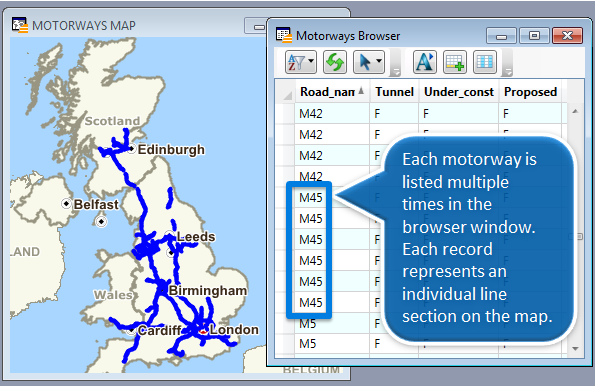The width and height of the screenshot is (595, 386).
Task: Open first toolbar overflow options
Action: 395,71
